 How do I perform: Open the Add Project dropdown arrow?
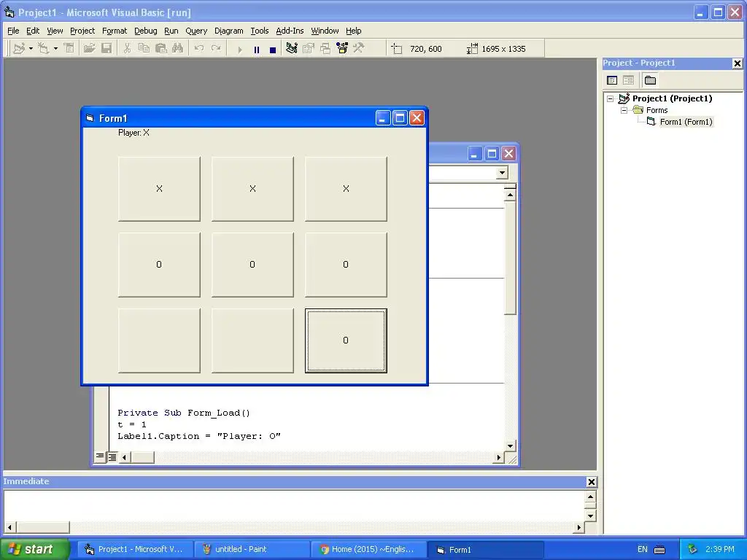[31, 49]
